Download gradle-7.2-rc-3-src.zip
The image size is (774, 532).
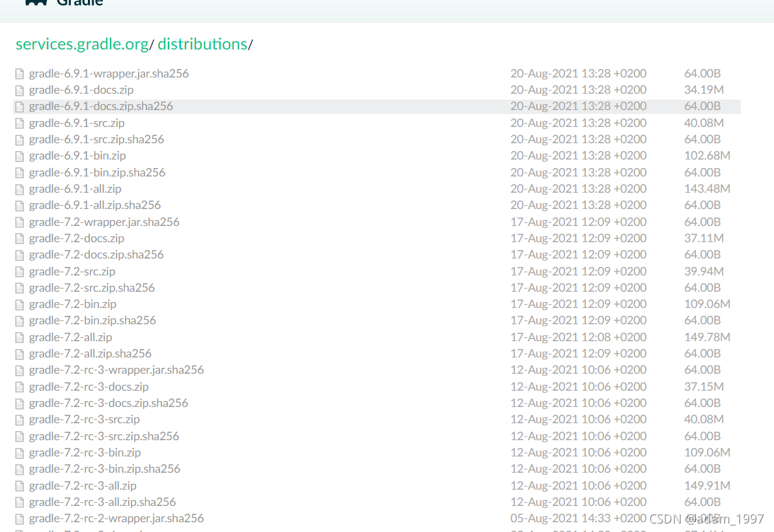click(85, 419)
